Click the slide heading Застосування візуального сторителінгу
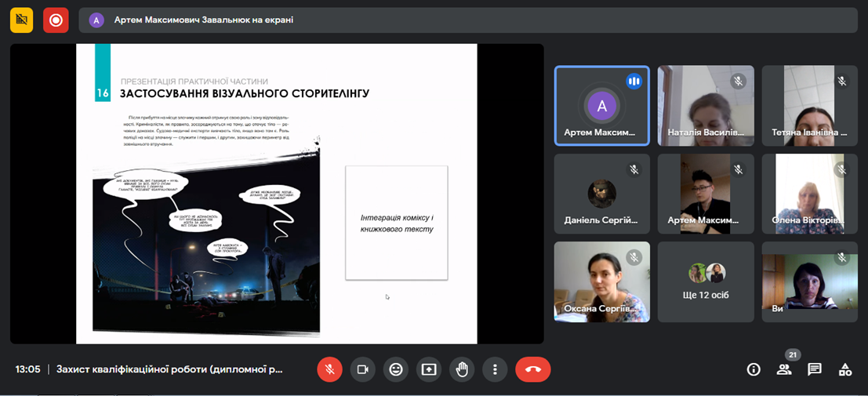Screen dimensions: 868x396 click(244, 93)
